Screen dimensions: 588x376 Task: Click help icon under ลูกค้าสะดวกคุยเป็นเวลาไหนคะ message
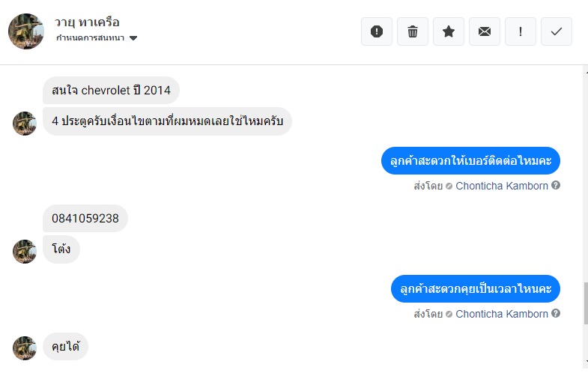click(x=556, y=314)
